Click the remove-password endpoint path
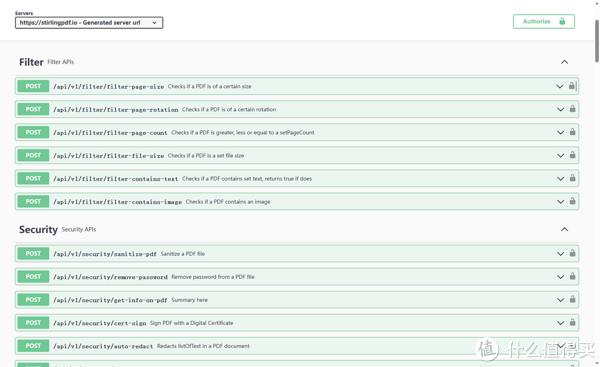 (x=110, y=277)
